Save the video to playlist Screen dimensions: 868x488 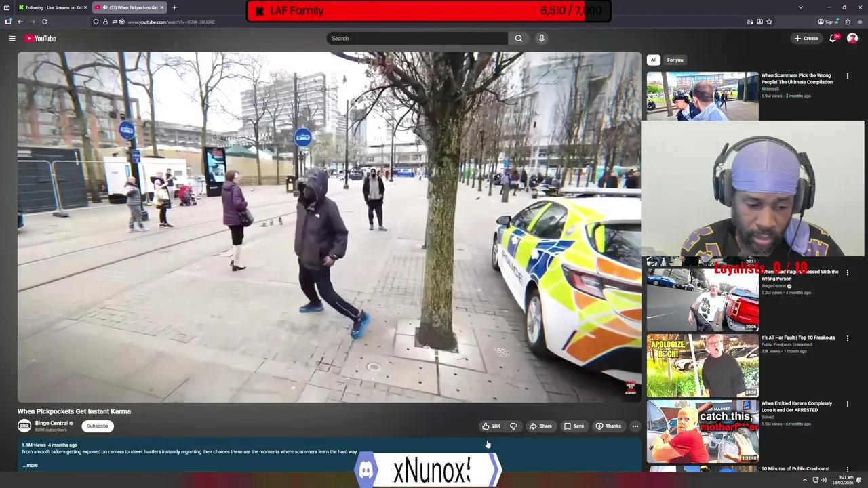[574, 426]
